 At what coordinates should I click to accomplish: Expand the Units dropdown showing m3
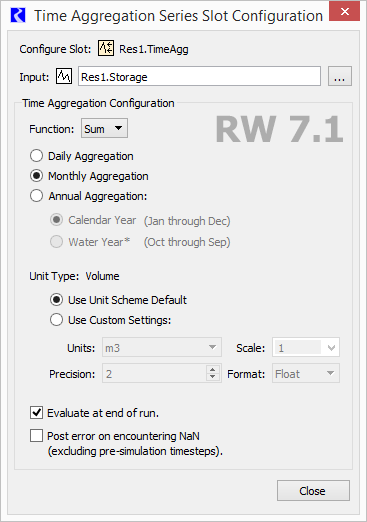(162, 347)
